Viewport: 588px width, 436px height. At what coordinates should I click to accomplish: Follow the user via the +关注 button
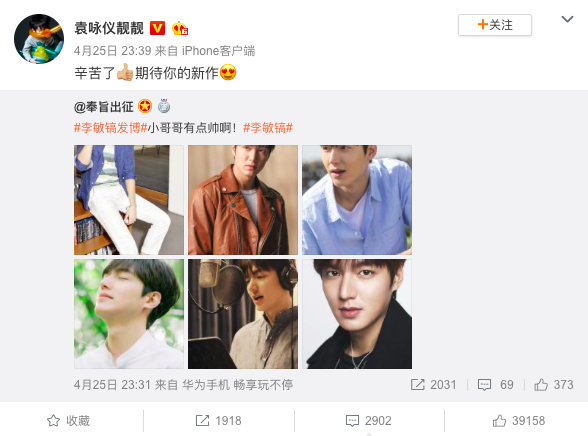pos(495,25)
